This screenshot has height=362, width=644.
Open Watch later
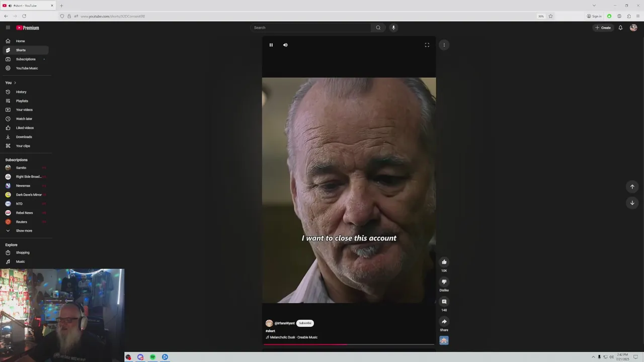pyautogui.click(x=25, y=119)
